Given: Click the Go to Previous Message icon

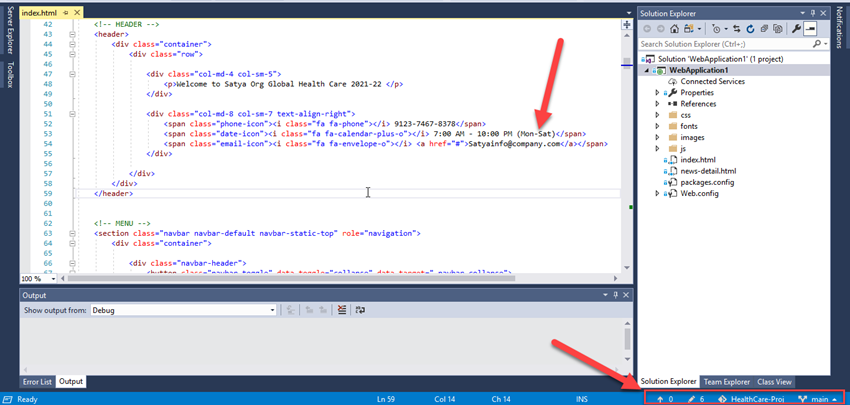Looking at the screenshot, I should tap(308, 310).
